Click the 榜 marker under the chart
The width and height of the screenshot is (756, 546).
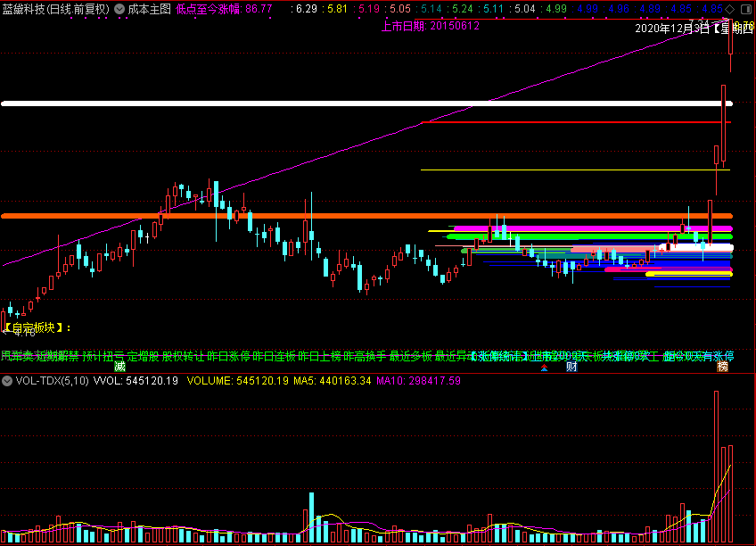click(x=722, y=367)
